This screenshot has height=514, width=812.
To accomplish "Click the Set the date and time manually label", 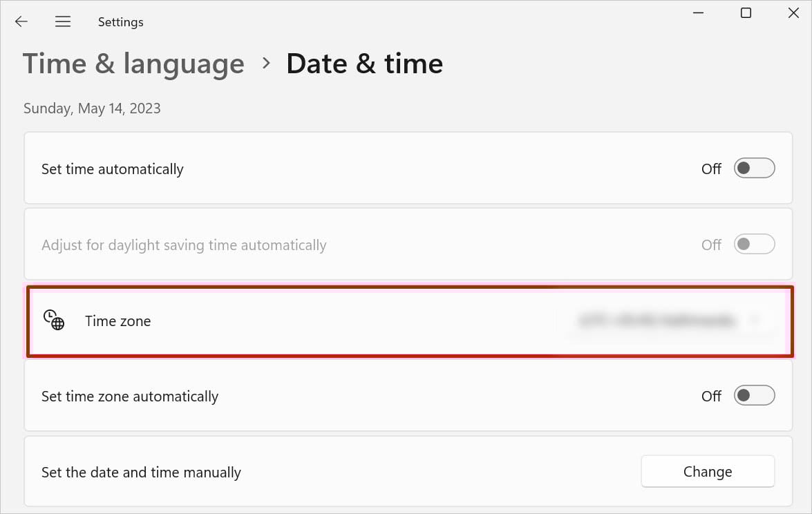I will click(x=141, y=473).
